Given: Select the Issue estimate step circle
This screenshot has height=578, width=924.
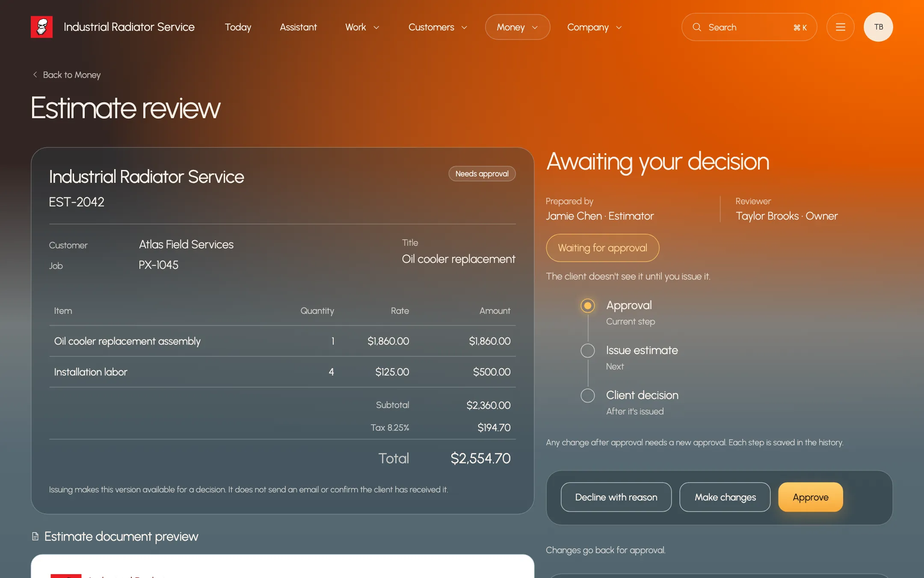Looking at the screenshot, I should point(587,351).
